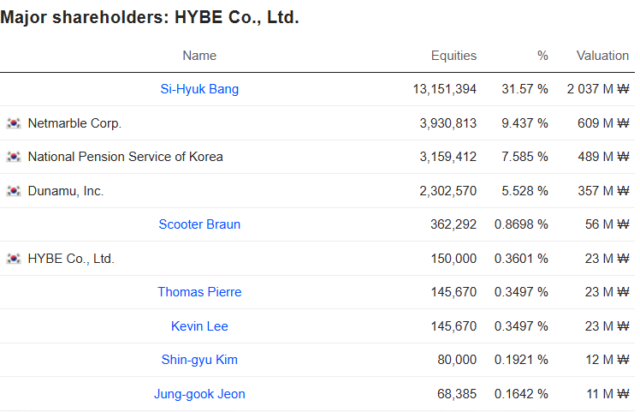Open Scooter Braun profile link
The height and width of the screenshot is (412, 640).
(199, 224)
